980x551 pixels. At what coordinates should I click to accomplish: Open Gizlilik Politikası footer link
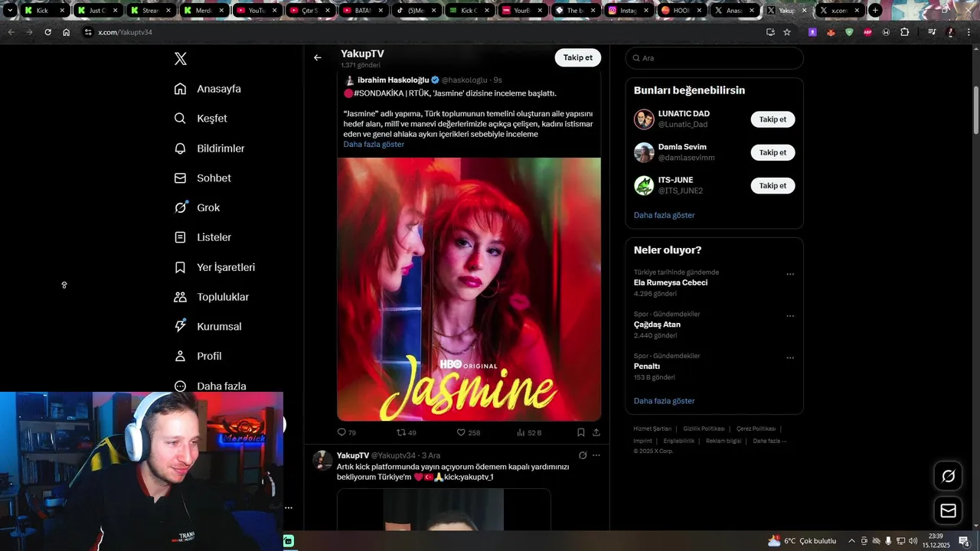click(x=704, y=429)
